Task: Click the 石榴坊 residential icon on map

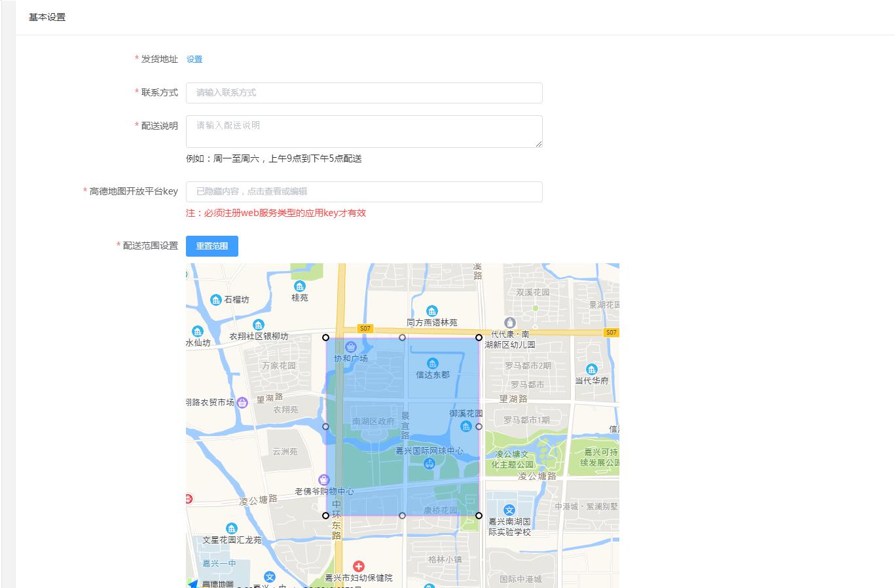Action: pos(216,300)
